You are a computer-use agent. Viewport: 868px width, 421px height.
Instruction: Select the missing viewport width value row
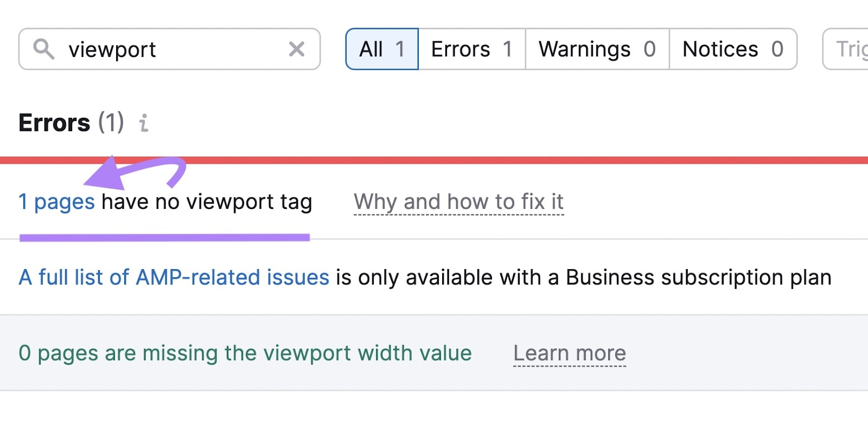(245, 353)
